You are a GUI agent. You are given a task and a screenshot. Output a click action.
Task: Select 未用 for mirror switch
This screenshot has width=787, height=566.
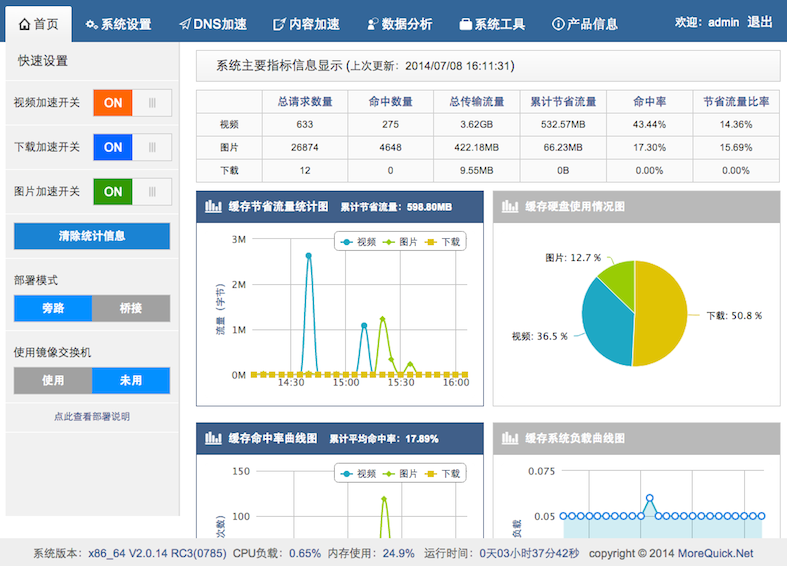tap(131, 380)
